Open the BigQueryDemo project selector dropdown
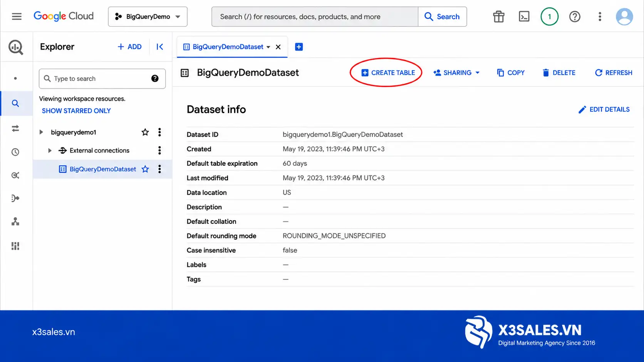The image size is (644, 362). [148, 17]
